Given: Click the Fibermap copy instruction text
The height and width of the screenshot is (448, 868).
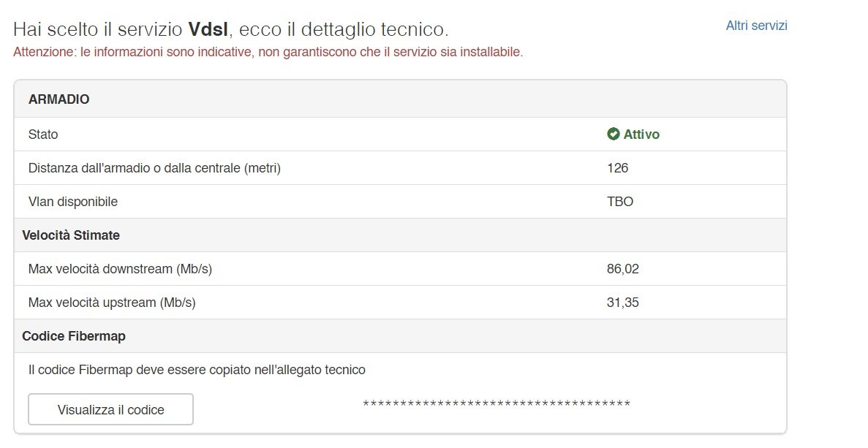Looking at the screenshot, I should [197, 370].
